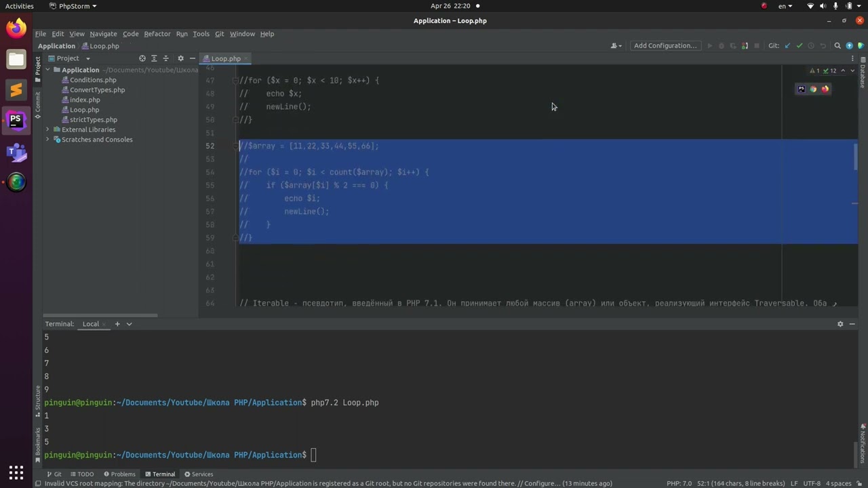
Task: Hide the Project tool window
Action: pyautogui.click(x=192, y=58)
